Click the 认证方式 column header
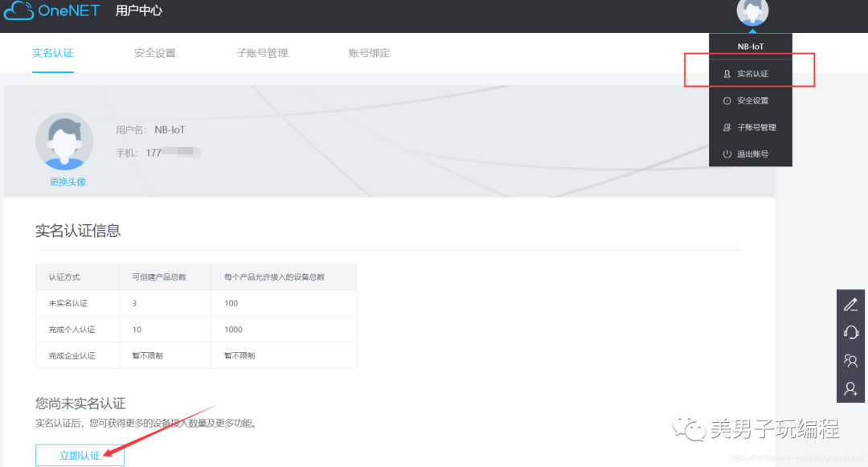The image size is (868, 467). click(64, 277)
